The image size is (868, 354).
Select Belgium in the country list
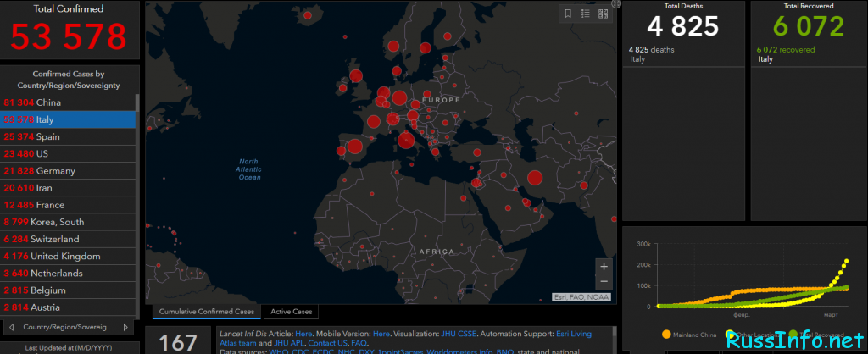click(x=68, y=290)
